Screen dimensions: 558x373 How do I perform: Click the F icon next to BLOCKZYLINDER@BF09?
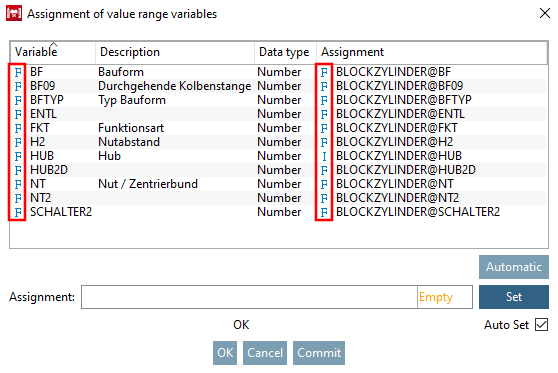(x=324, y=86)
